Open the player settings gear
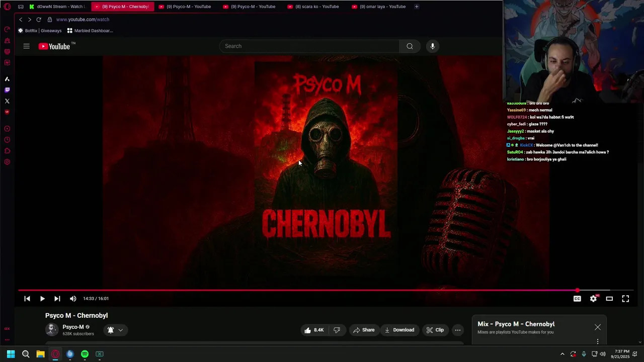This screenshot has height=362, width=644. click(593, 299)
